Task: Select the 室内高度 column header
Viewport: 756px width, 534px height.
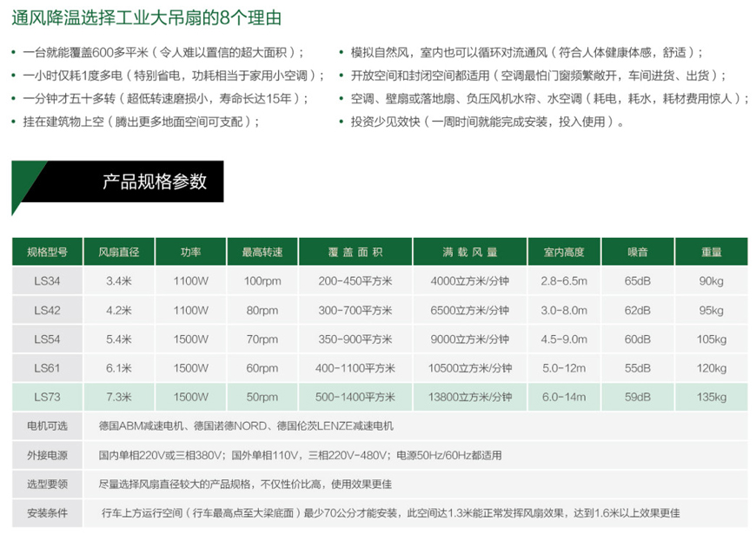Action: pos(564,252)
